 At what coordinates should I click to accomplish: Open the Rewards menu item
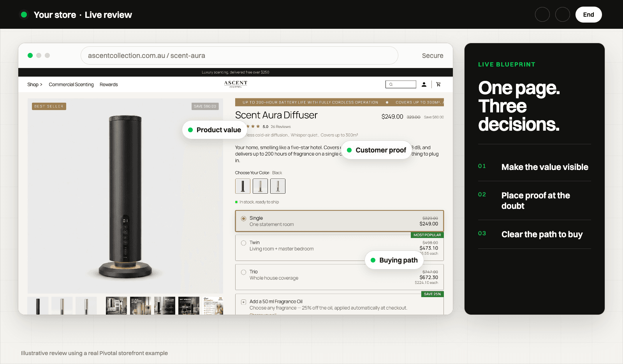tap(109, 84)
